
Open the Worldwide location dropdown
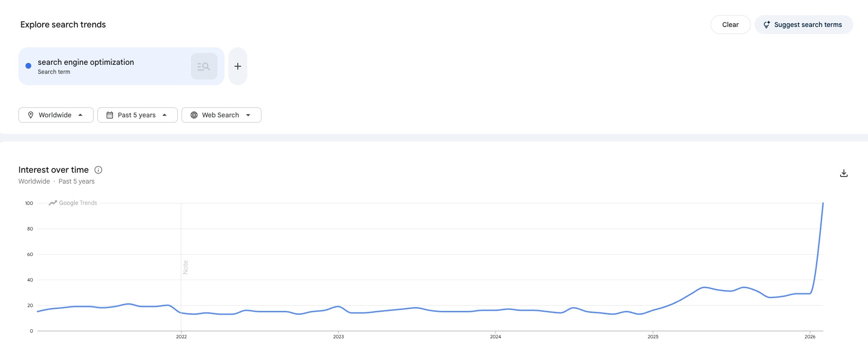pyautogui.click(x=55, y=115)
